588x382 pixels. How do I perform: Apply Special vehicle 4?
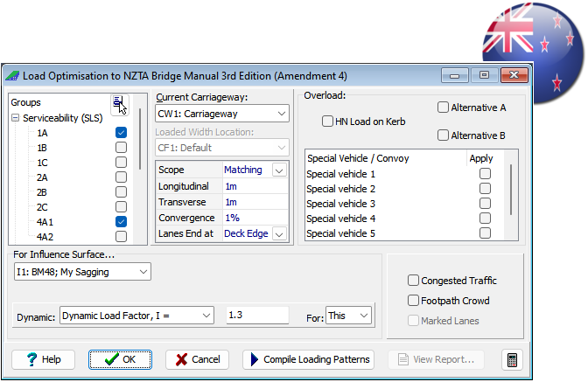(x=485, y=219)
